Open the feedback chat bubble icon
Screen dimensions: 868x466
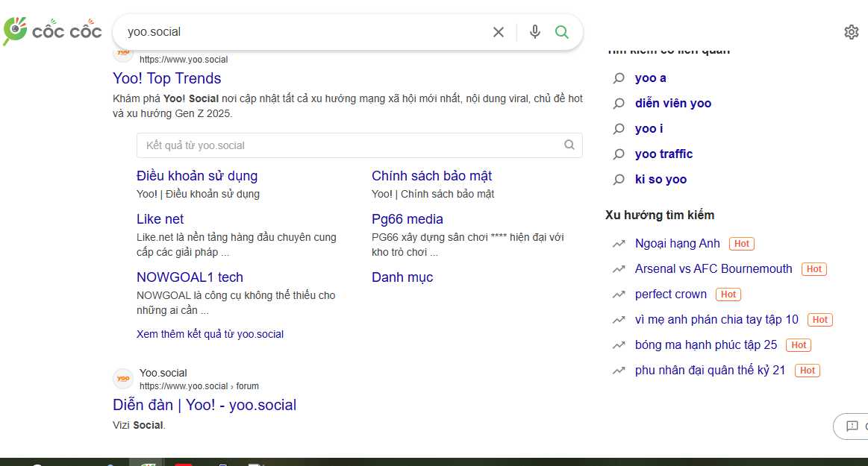point(852,426)
